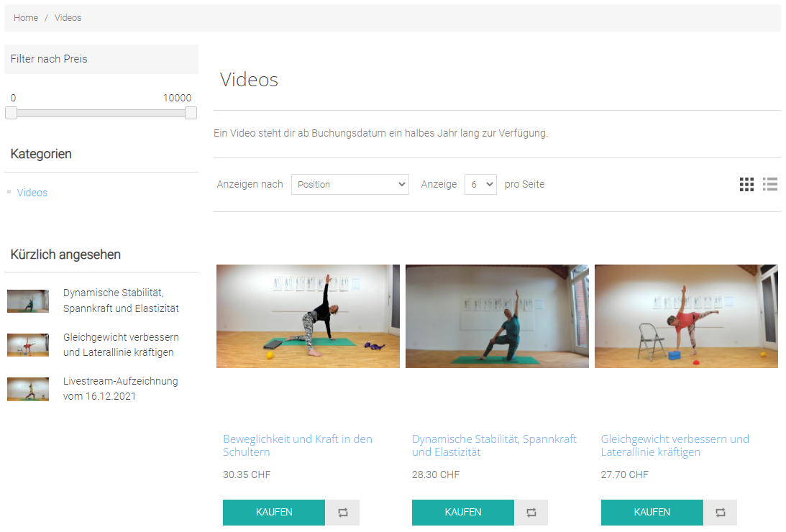Screen dimensions: 786x532
Task: Click the 27.70 CHF price
Action: (x=625, y=474)
